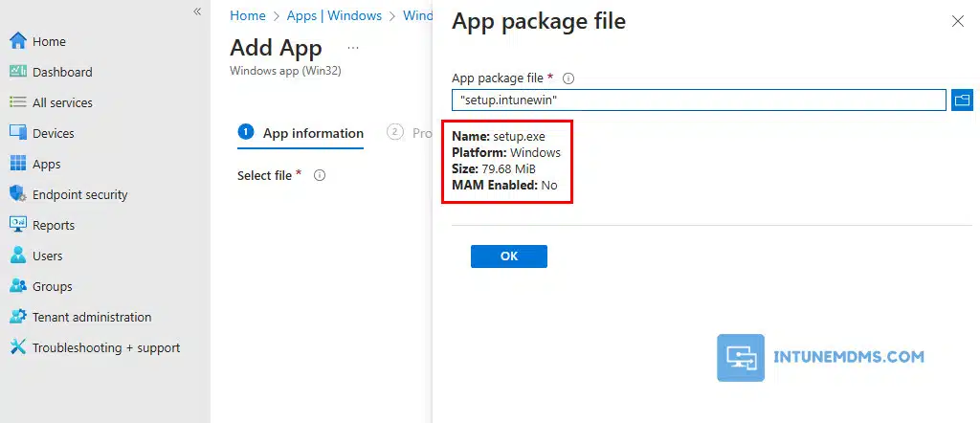
Task: Click info icon beside App package file
Action: coord(568,78)
